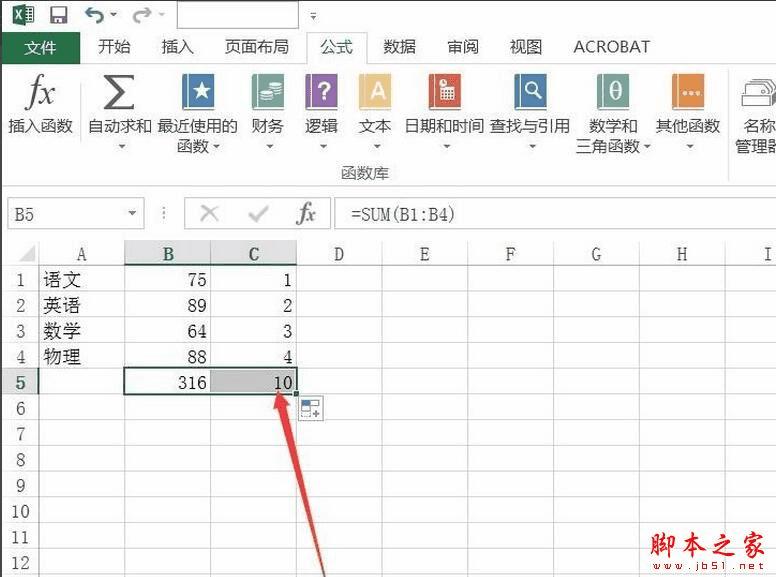Cancel formula entry with X button

click(209, 214)
